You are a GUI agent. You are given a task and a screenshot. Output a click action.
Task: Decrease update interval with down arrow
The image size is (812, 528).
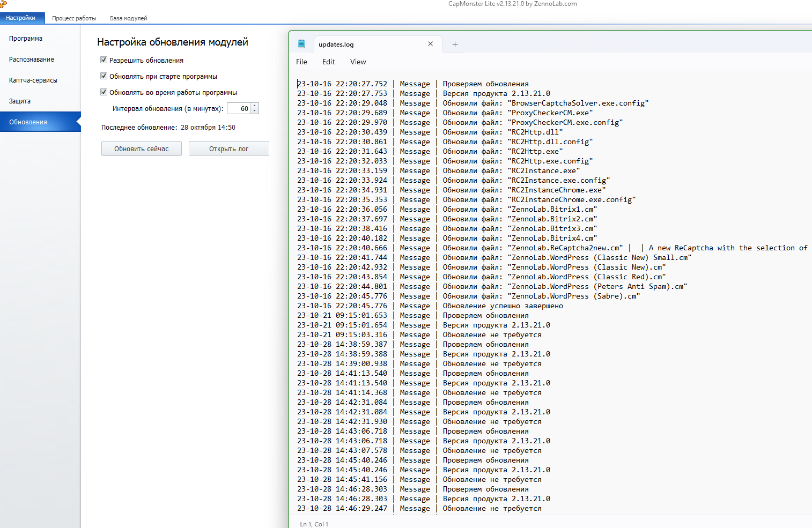click(255, 111)
